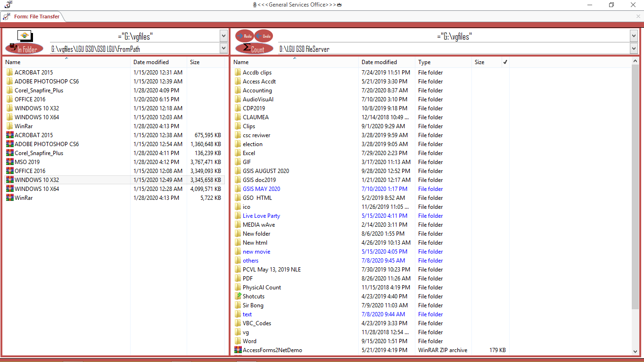Click the scroll down arrow of right list
The image size is (644, 362).
[635, 352]
